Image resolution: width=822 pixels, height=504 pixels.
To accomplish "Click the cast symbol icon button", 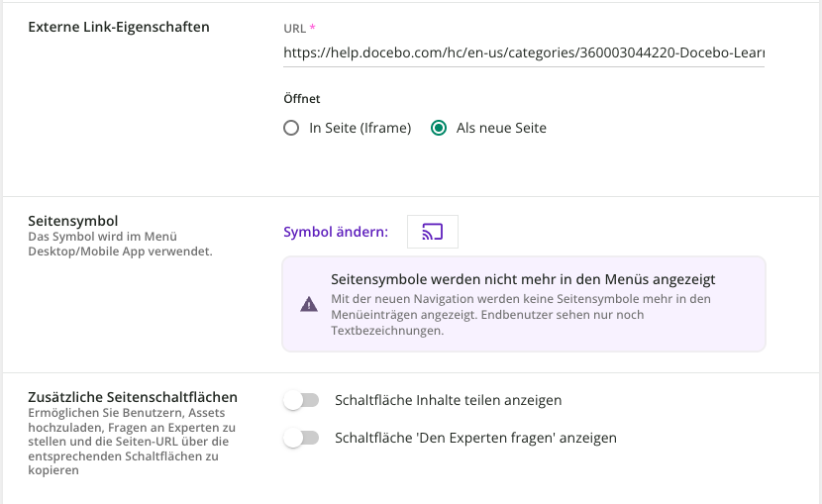I will [433, 232].
